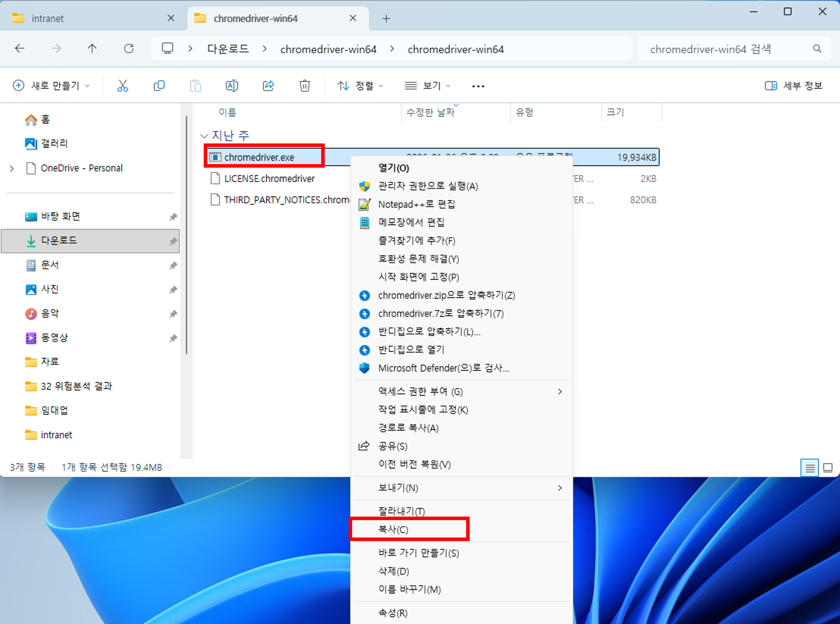Share the selected file via the share icon
The height and width of the screenshot is (624, 840).
[268, 85]
